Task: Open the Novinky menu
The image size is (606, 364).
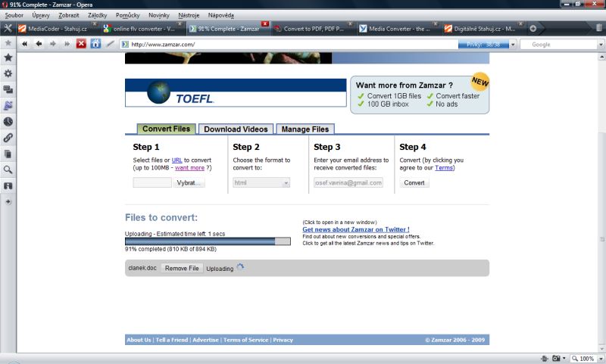Action: pos(159,15)
